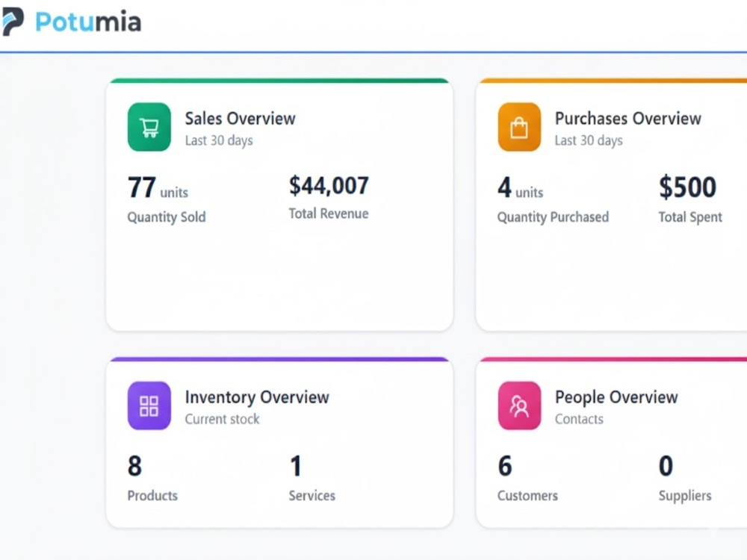The height and width of the screenshot is (560, 747).
Task: Open the Inventory Overview card title
Action: [x=257, y=397]
